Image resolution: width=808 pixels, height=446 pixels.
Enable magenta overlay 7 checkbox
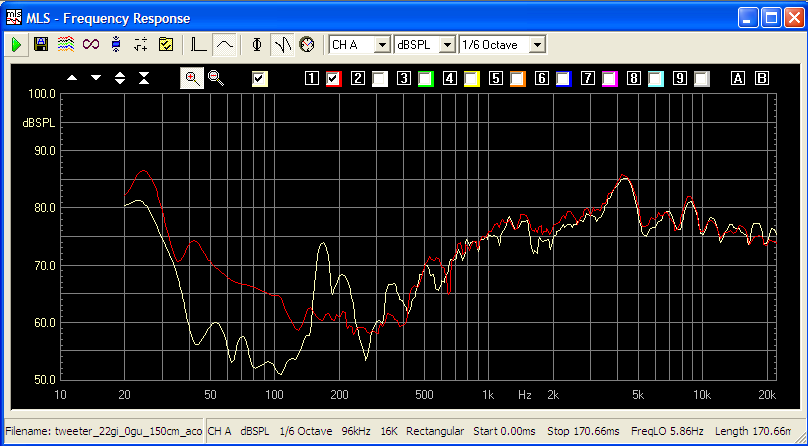(610, 79)
